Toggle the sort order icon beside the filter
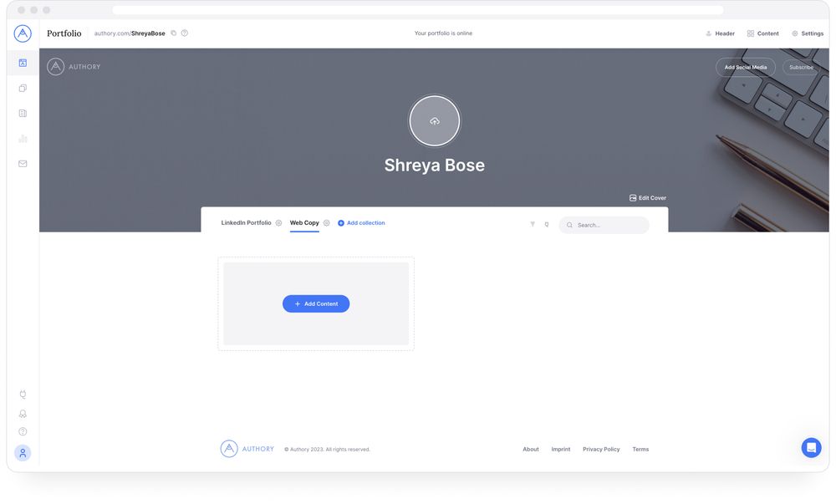Viewport: 836px width, 504px height. coord(547,224)
